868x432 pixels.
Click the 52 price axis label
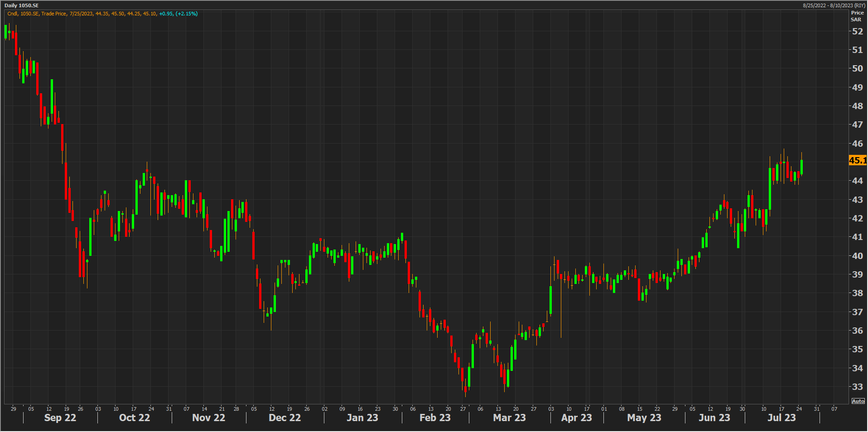(x=857, y=31)
